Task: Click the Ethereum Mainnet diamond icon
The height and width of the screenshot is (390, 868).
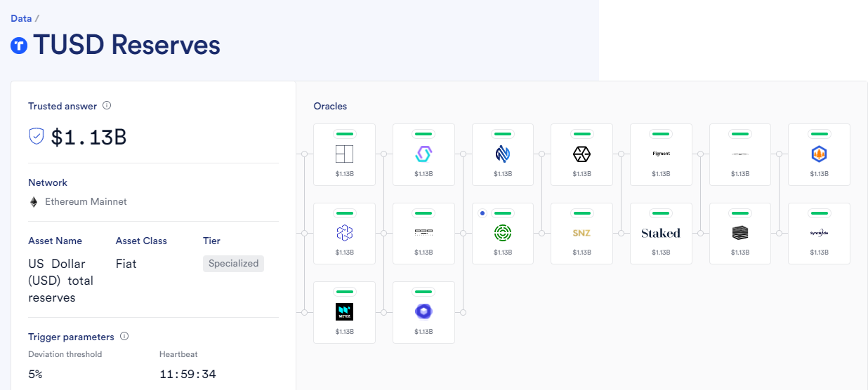Action: tap(34, 202)
